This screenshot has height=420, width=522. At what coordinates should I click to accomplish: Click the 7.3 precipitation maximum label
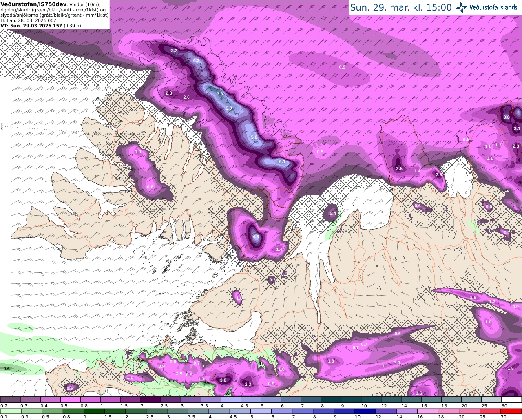pos(220,94)
